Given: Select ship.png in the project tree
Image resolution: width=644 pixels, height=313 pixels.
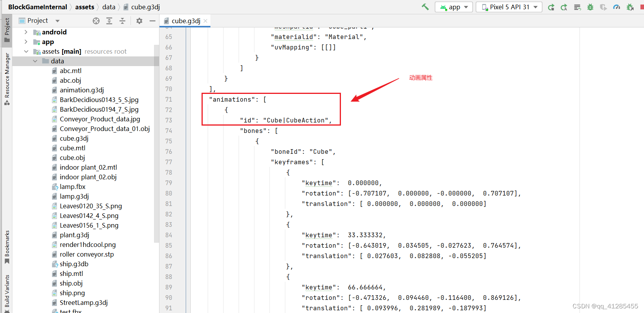Looking at the screenshot, I should [72, 293].
